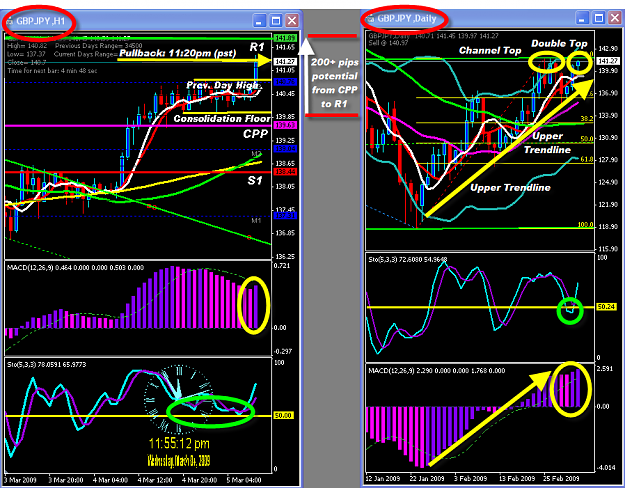Click 133.90 on Daily price axis
The width and height of the screenshot is (625, 488).
click(x=608, y=115)
